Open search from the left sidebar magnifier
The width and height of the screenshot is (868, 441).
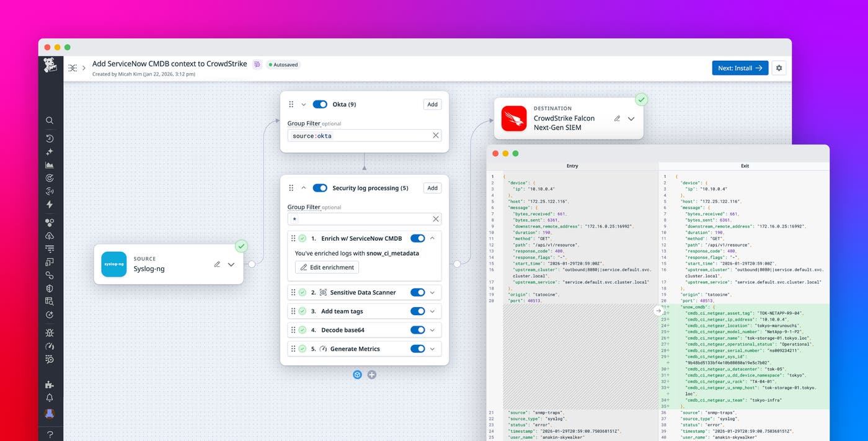tap(50, 120)
